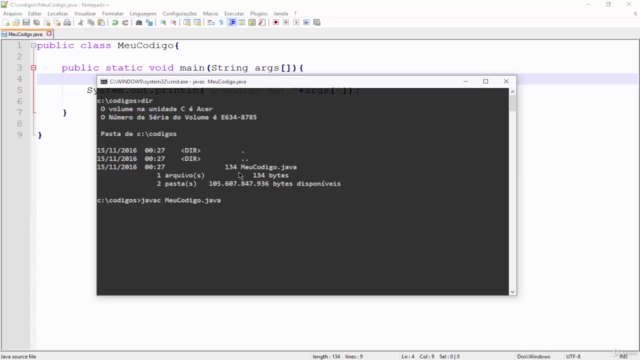Click the cmd window scrollbar down arrow
640x360 pixels.
click(512, 292)
